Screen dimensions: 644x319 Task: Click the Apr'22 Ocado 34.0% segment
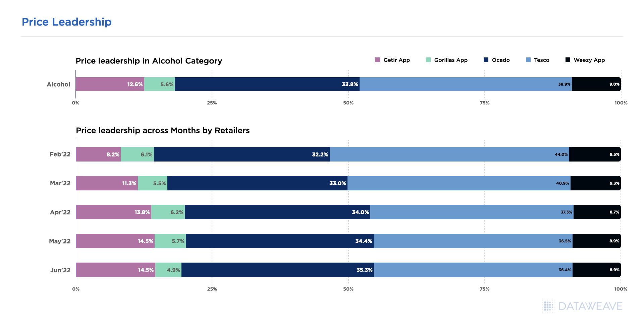(x=277, y=212)
